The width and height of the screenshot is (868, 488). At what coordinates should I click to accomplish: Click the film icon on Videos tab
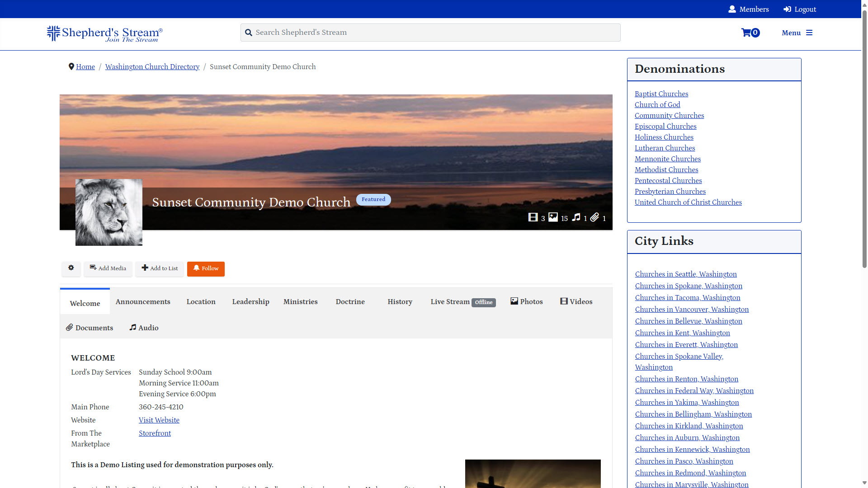coord(563,300)
